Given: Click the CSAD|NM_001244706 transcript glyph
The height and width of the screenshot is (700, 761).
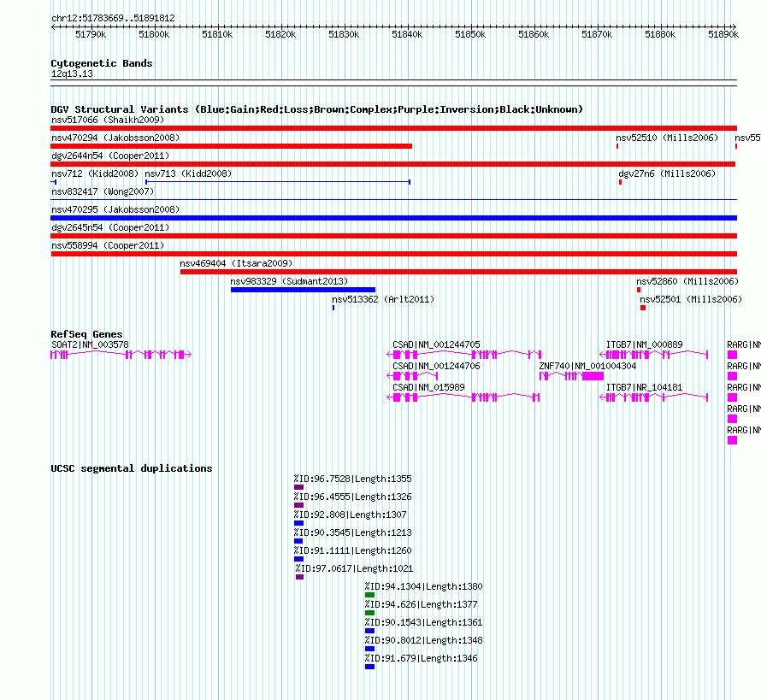Looking at the screenshot, I should click(412, 376).
